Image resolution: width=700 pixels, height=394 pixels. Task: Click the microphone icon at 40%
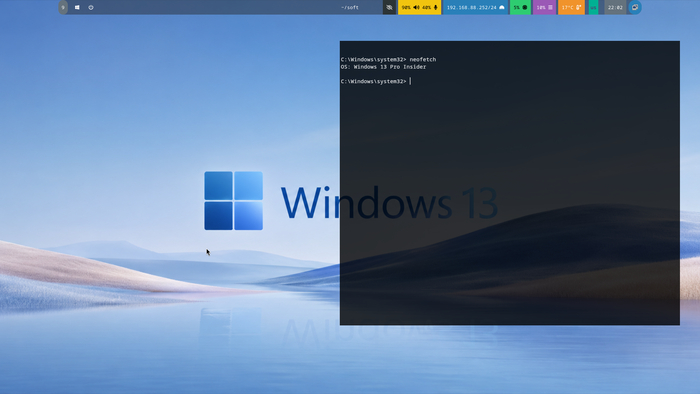[436, 8]
